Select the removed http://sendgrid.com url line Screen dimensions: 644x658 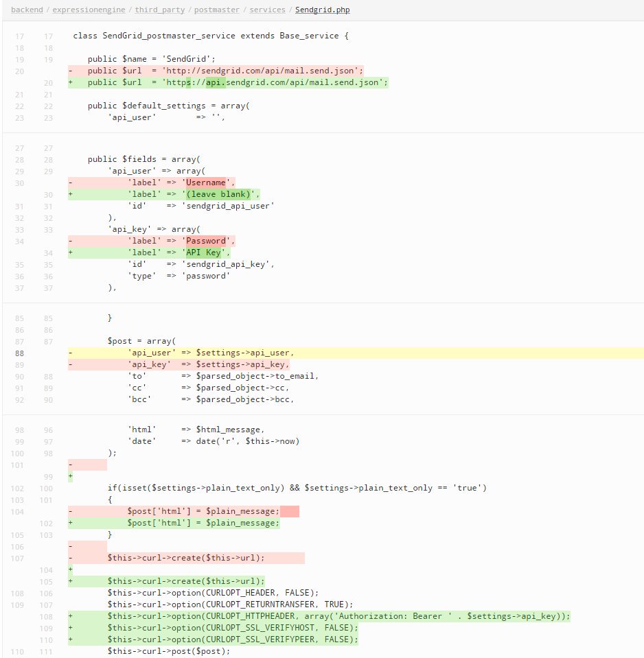(x=216, y=71)
